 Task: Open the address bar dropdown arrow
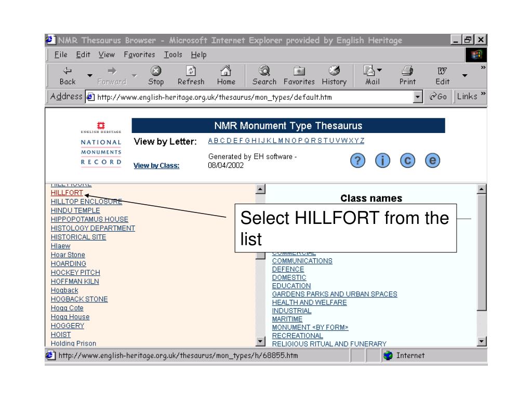418,97
